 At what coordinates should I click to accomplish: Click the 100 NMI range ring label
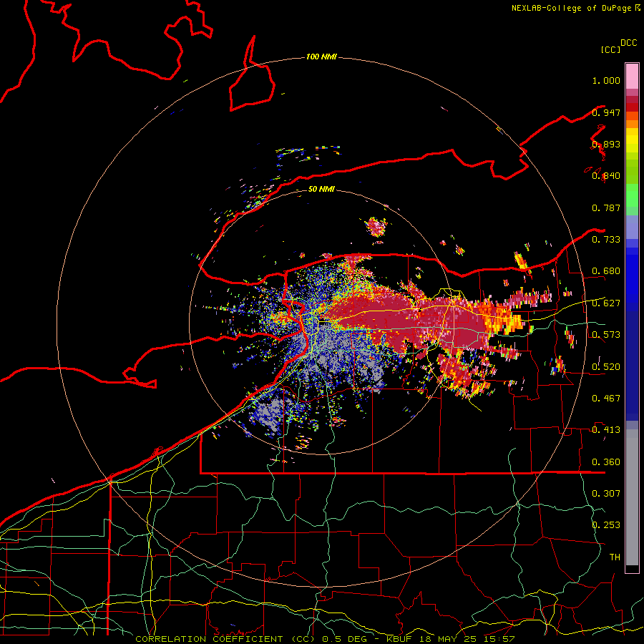[321, 57]
